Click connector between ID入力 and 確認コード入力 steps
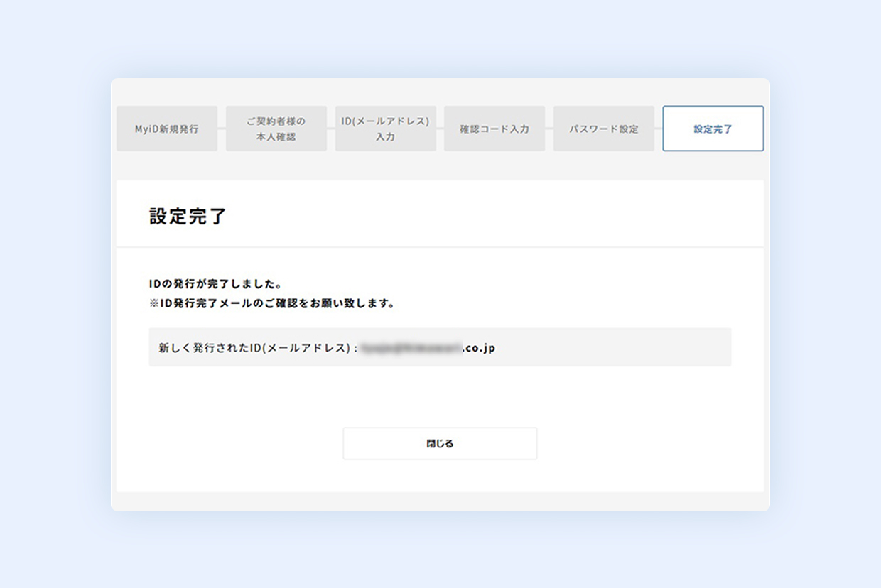 pos(440,129)
